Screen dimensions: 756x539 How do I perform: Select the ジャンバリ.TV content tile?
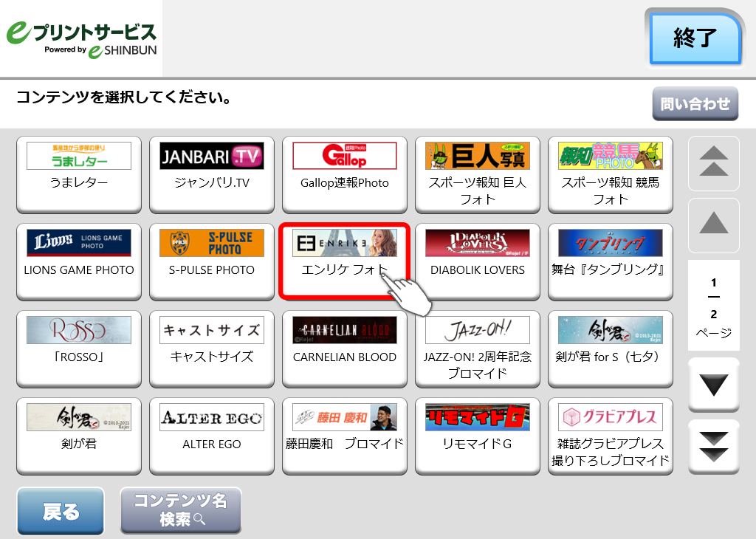(212, 174)
